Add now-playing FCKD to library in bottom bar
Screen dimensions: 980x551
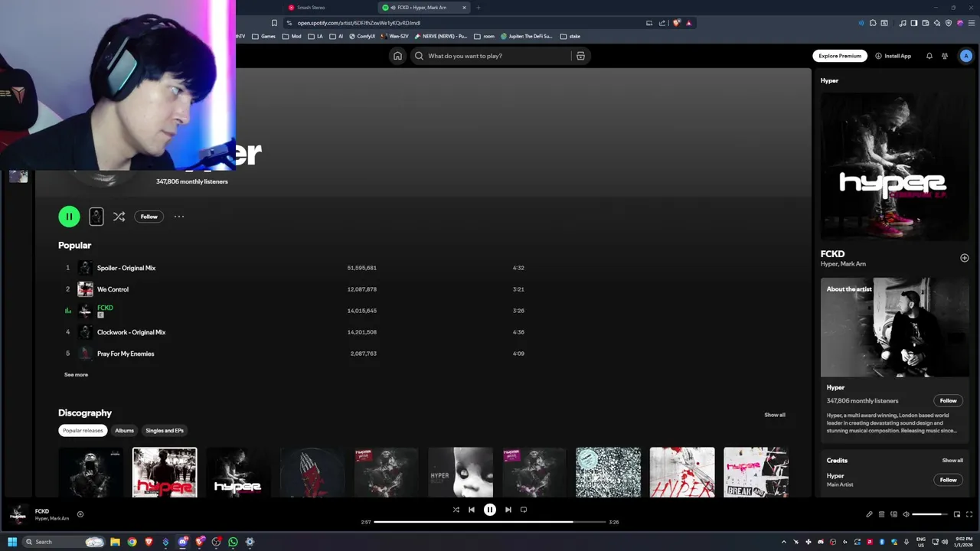point(80,514)
